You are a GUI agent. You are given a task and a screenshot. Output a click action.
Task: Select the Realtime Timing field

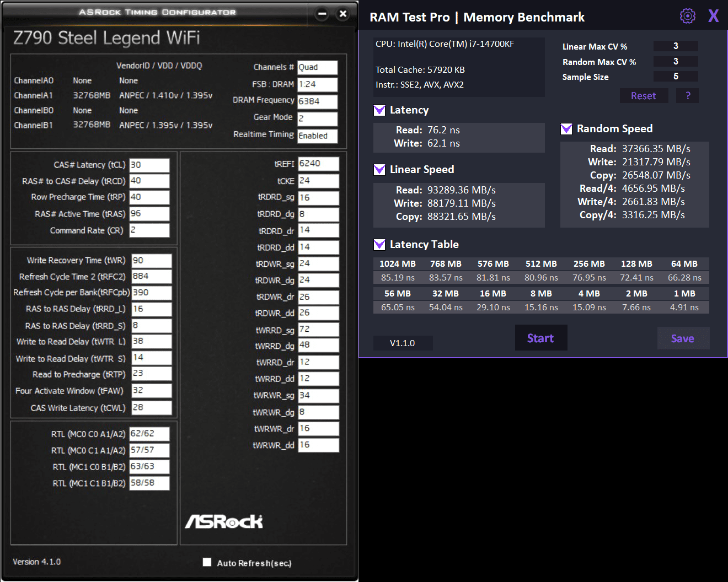tap(317, 136)
